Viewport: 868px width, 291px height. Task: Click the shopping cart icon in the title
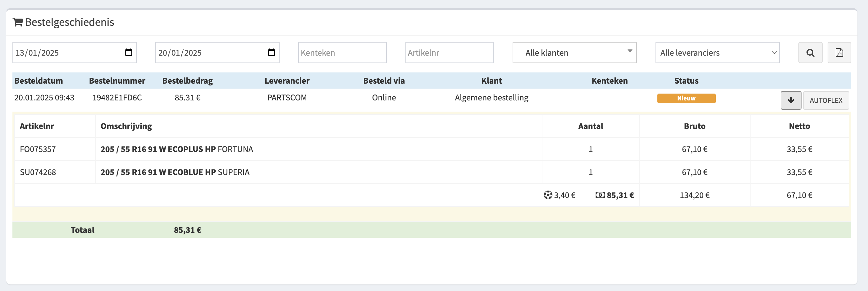tap(17, 22)
